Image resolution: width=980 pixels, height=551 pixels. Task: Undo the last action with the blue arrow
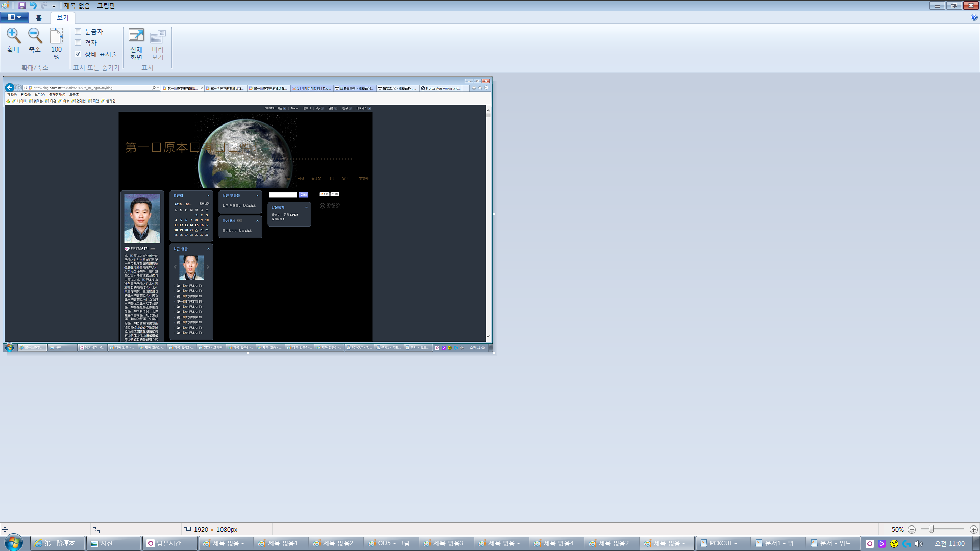(33, 6)
